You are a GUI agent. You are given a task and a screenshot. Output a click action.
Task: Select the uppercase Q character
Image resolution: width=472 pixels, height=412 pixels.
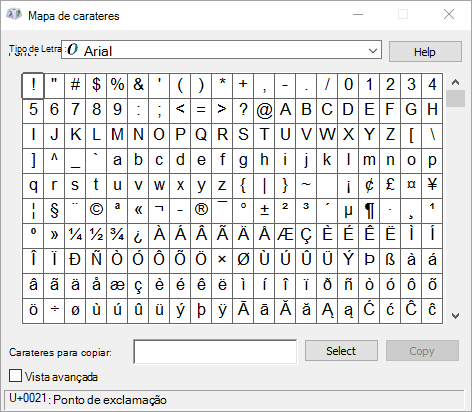[201, 136]
